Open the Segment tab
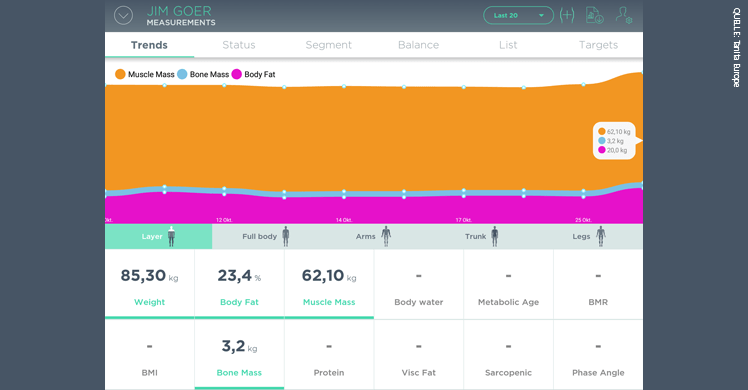The height and width of the screenshot is (390, 748). 329,45
